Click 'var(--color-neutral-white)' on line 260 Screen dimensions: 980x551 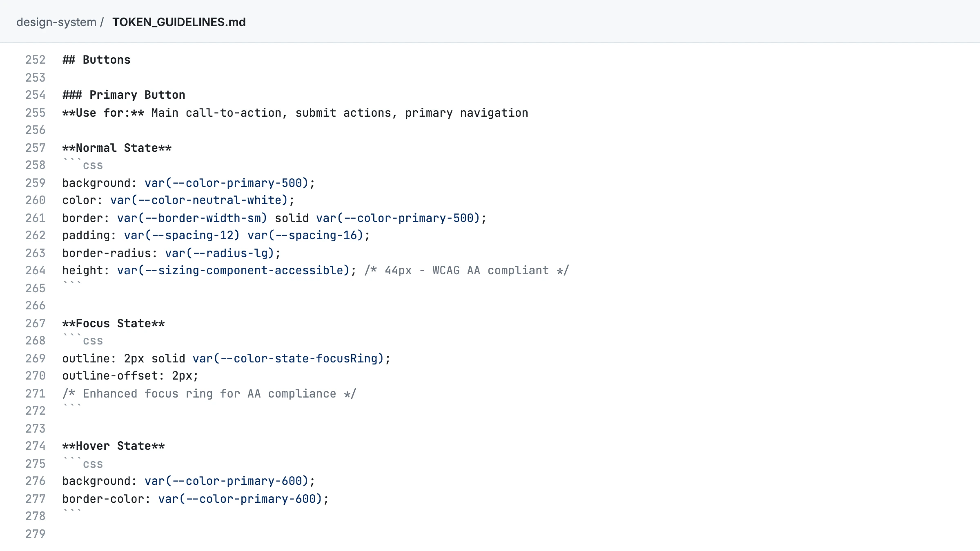tap(199, 200)
